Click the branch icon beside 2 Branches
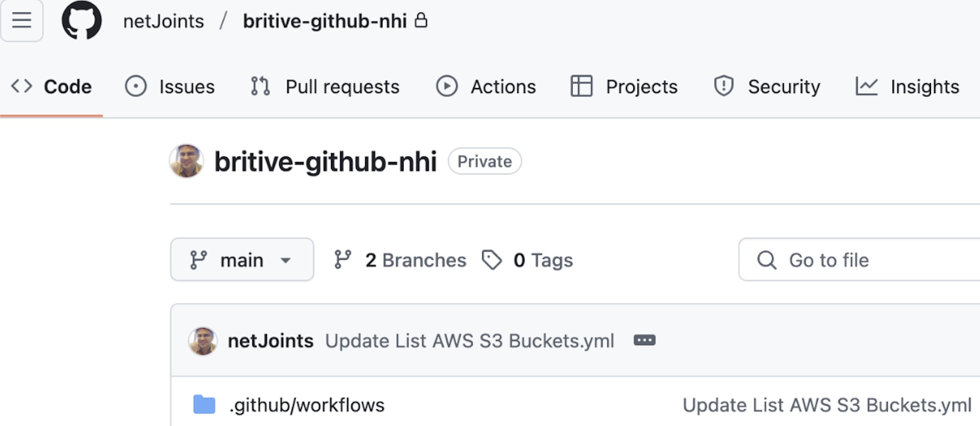The width and height of the screenshot is (980, 426). [x=342, y=260]
